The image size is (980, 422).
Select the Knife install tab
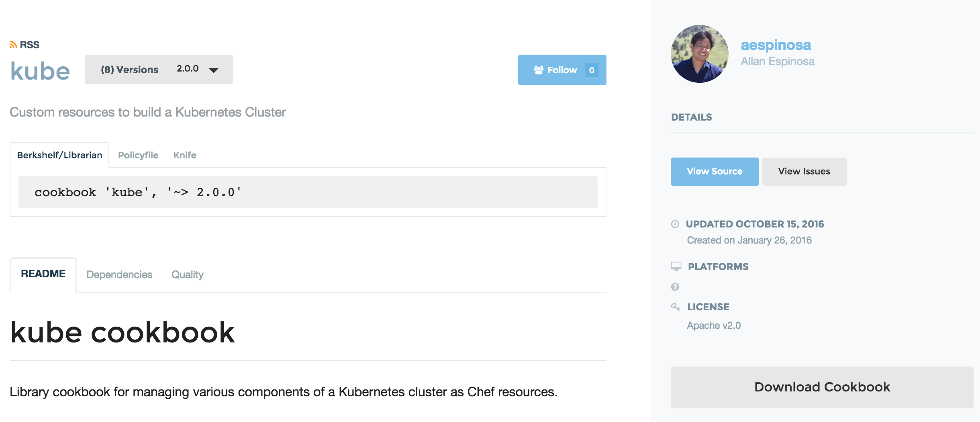tap(185, 155)
